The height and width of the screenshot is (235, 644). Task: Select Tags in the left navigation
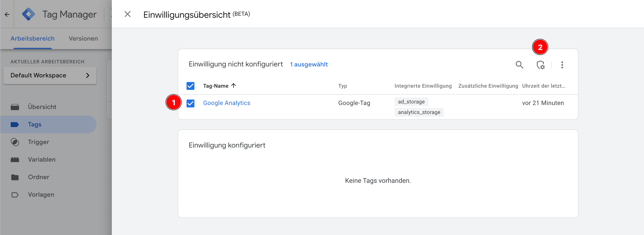click(34, 124)
